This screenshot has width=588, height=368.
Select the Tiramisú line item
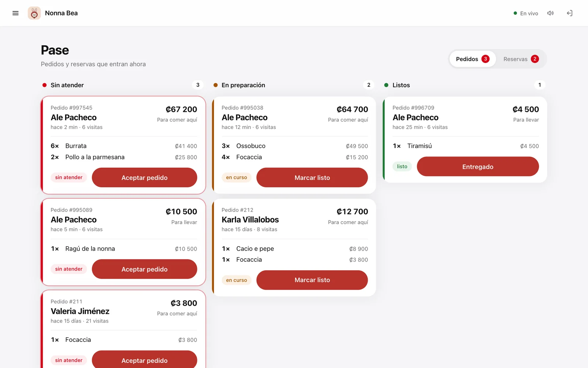pos(466,146)
